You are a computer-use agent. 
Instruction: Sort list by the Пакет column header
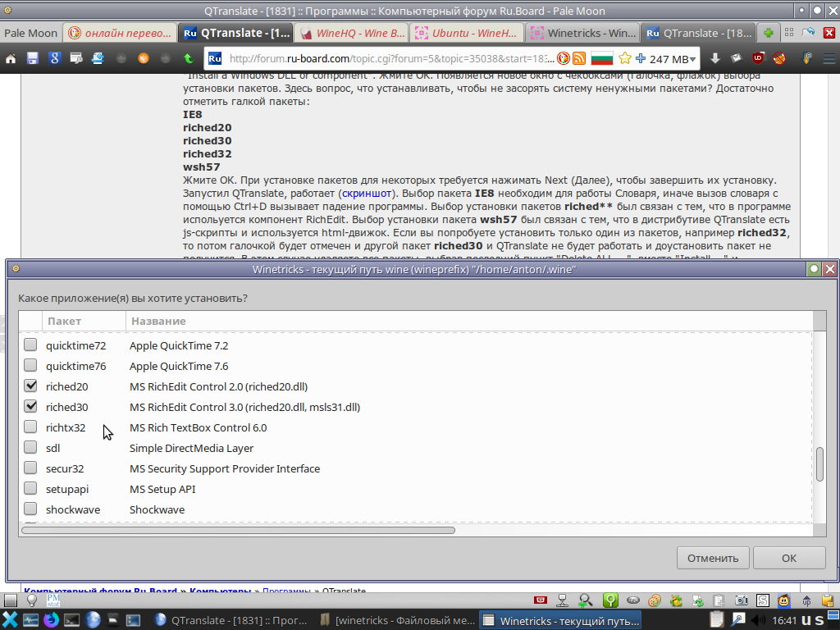[84, 321]
